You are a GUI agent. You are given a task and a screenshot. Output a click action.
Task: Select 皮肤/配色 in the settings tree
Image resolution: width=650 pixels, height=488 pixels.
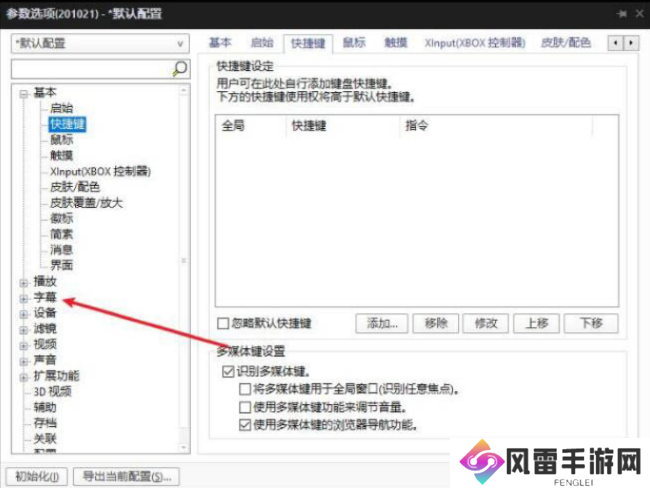click(x=75, y=187)
